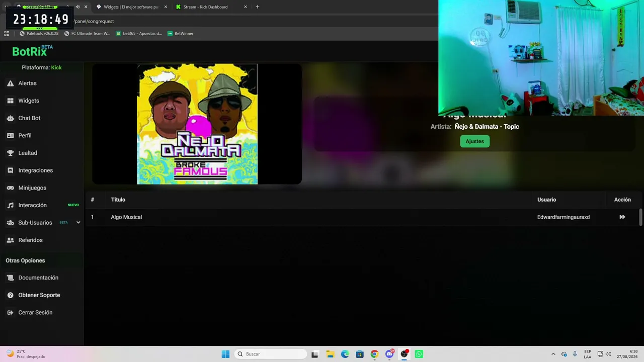Screen dimensions: 644x362
Task: Click the artist name Ñejo & Dalmata - Topic
Action: (487, 127)
